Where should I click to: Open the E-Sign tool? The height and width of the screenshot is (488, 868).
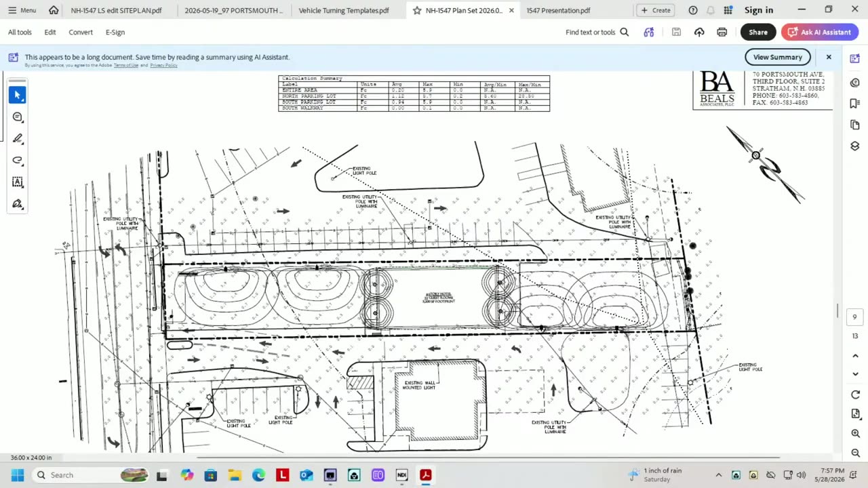point(115,32)
